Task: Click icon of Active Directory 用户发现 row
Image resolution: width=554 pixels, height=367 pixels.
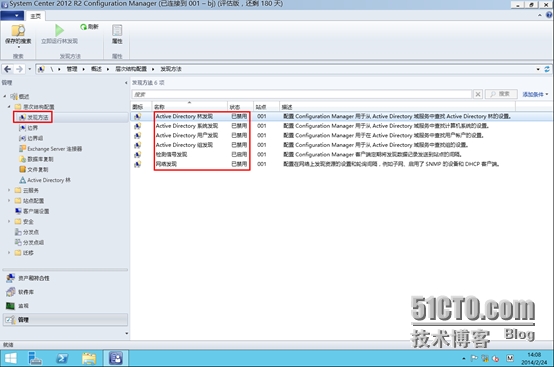Action: (x=137, y=135)
